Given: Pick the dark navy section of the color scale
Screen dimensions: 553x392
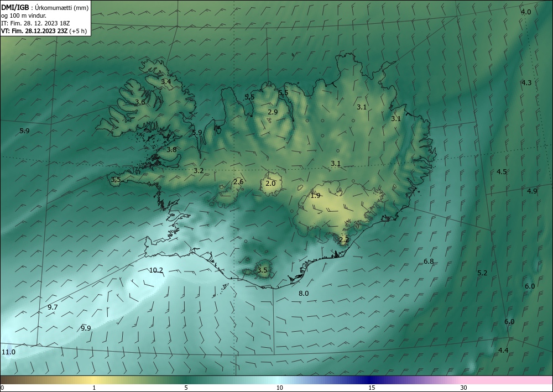Looking at the screenshot, I should click(x=371, y=380).
